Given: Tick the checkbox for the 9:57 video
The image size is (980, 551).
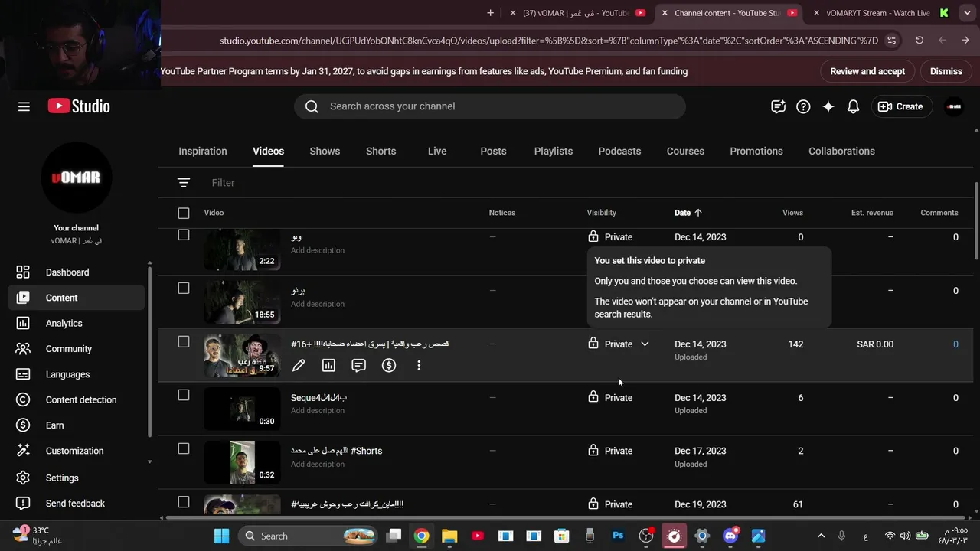Looking at the screenshot, I should tap(184, 342).
